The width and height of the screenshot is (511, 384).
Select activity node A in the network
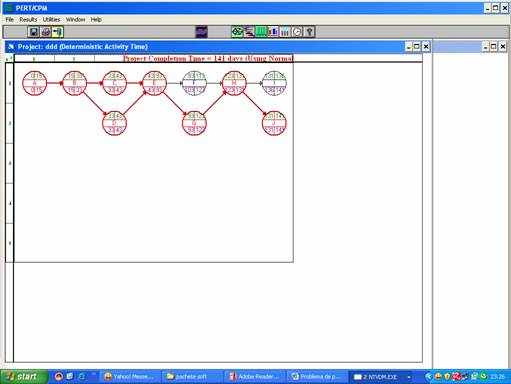[35, 83]
